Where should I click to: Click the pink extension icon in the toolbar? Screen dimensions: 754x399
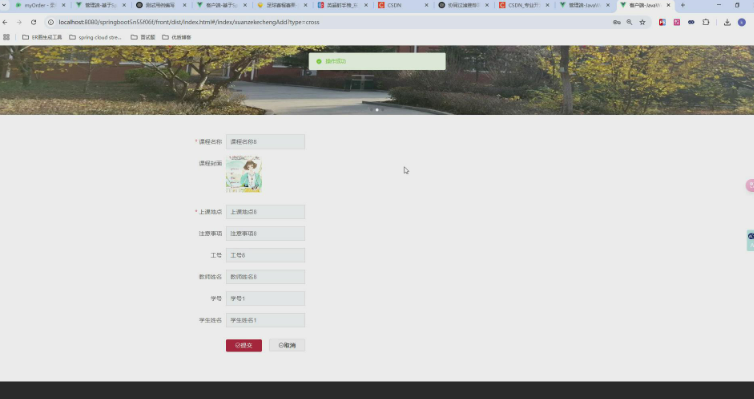(x=677, y=22)
